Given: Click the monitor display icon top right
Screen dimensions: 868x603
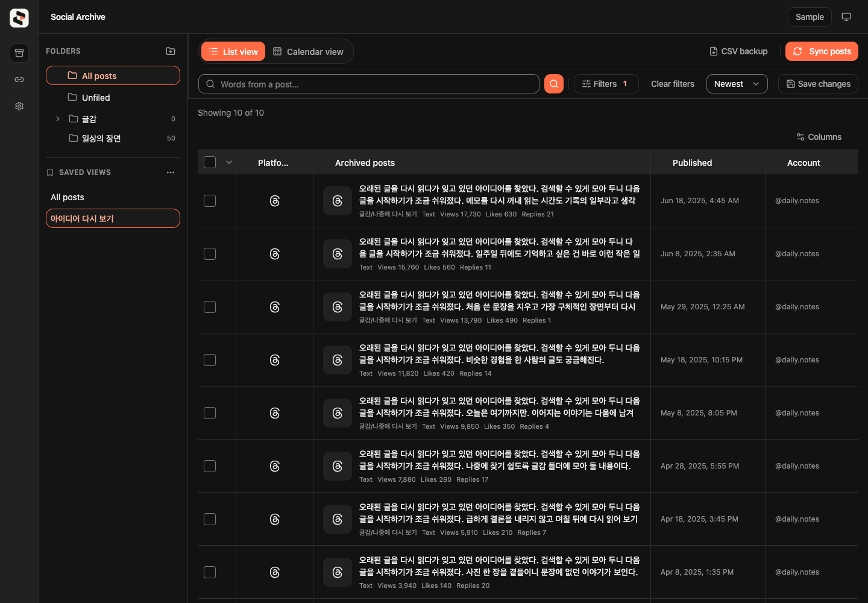Looking at the screenshot, I should (846, 17).
